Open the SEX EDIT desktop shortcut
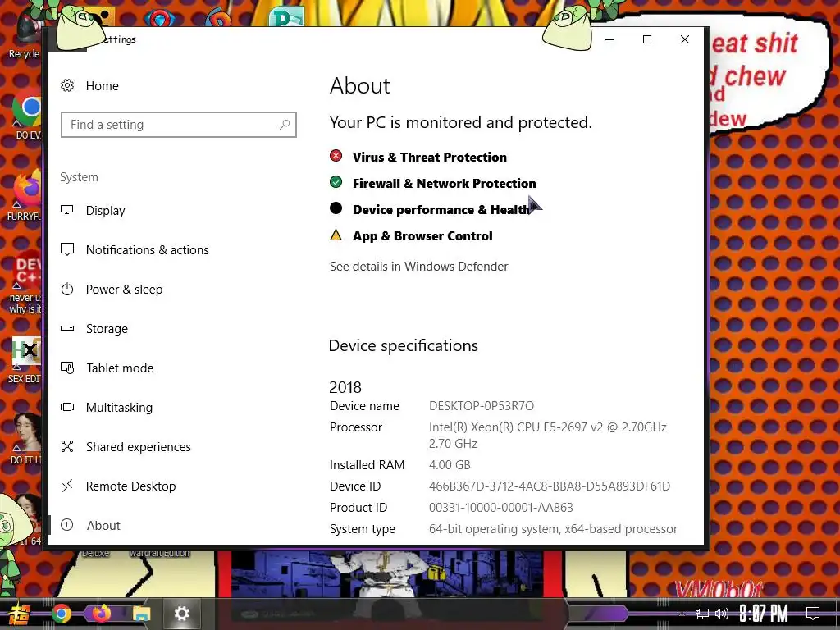This screenshot has width=840, height=630. click(x=25, y=359)
